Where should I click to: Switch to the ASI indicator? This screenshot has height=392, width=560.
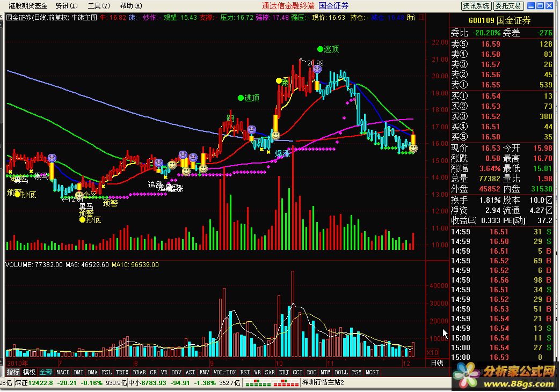pos(191,372)
